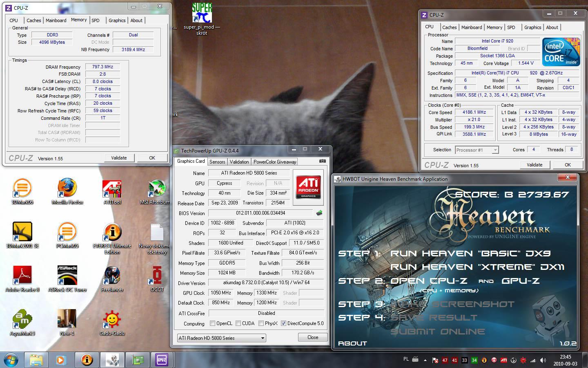This screenshot has height=368, width=588.
Task: Open the ATI Radeon HD 5800 Series dropdown
Action: pos(222,338)
